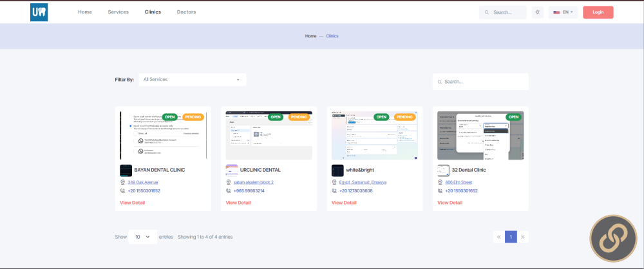The height and width of the screenshot is (269, 644).
Task: Toggle the sun theme icon
Action: tap(537, 12)
